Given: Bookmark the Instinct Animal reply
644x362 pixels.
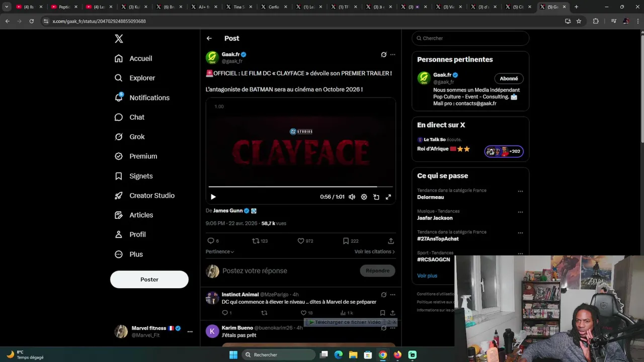Looking at the screenshot, I should pos(382,313).
